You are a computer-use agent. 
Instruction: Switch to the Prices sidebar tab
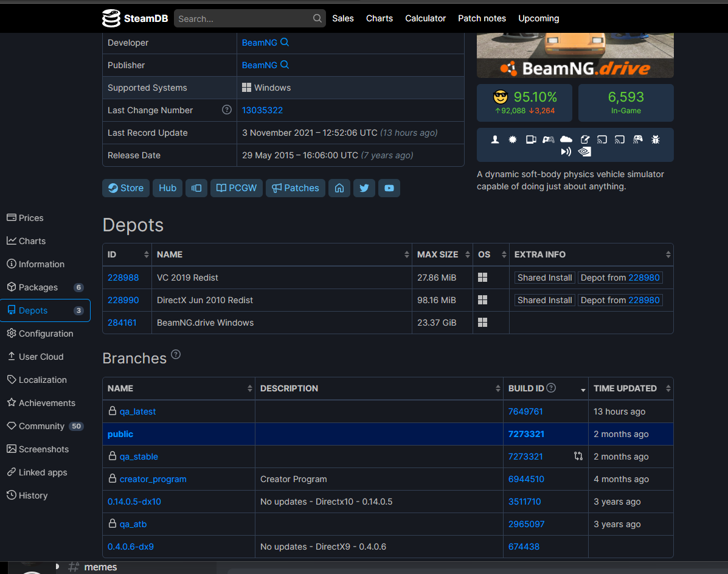click(x=45, y=217)
